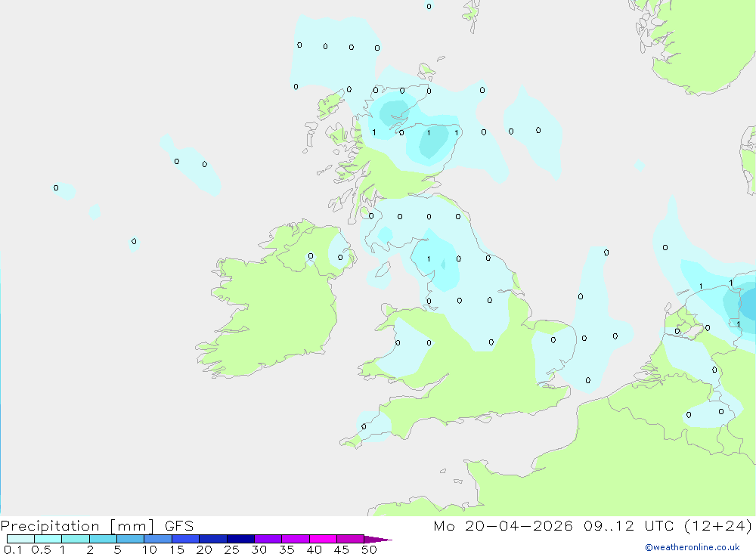Click the (12+24) forecast offset label
The width and height of the screenshot is (756, 554).
[718, 526]
